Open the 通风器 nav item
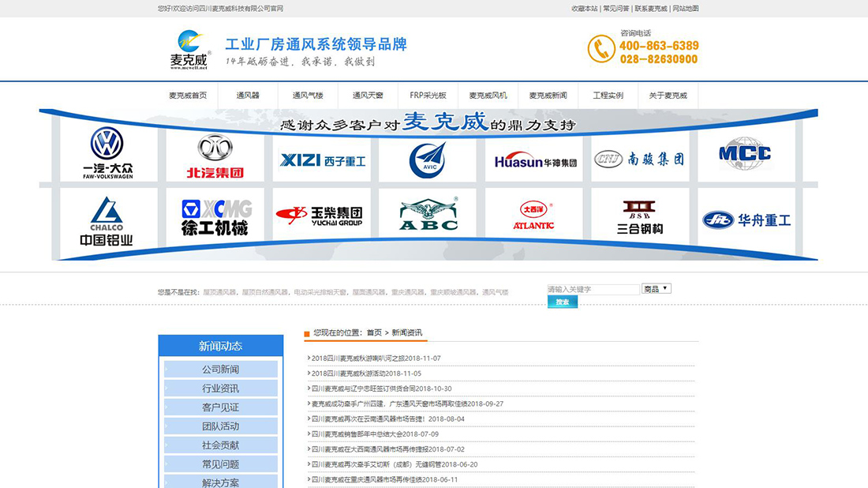The height and width of the screenshot is (488, 868). pos(248,96)
